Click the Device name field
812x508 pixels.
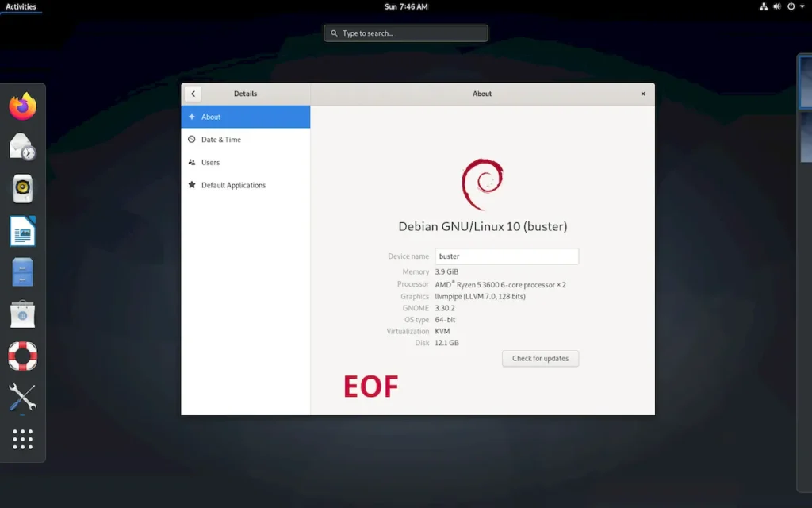507,256
